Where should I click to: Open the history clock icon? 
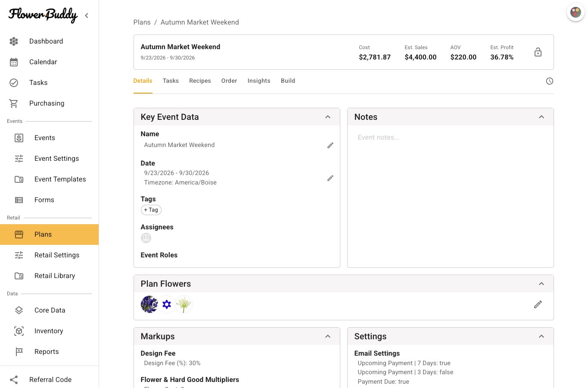click(x=550, y=81)
